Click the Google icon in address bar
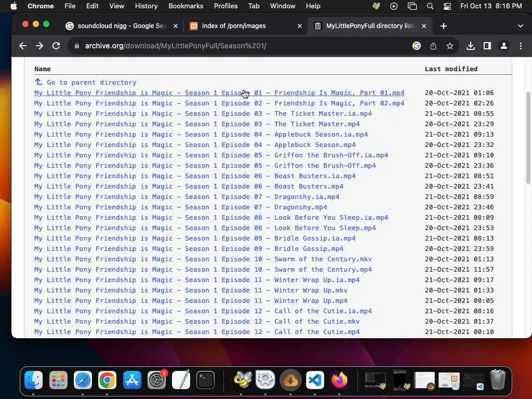This screenshot has height=399, width=532. [x=417, y=46]
